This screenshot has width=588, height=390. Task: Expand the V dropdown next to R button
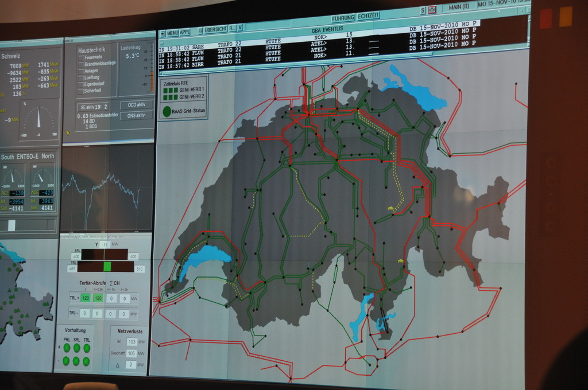[240, 28]
